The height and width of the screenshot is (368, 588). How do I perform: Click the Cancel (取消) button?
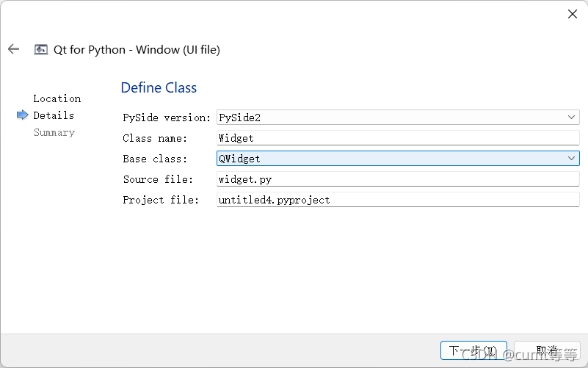[x=547, y=350]
